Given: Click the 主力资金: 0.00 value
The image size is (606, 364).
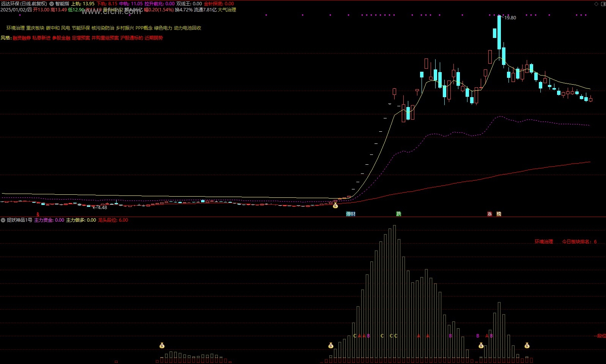Looking at the screenshot, I should point(49,220).
